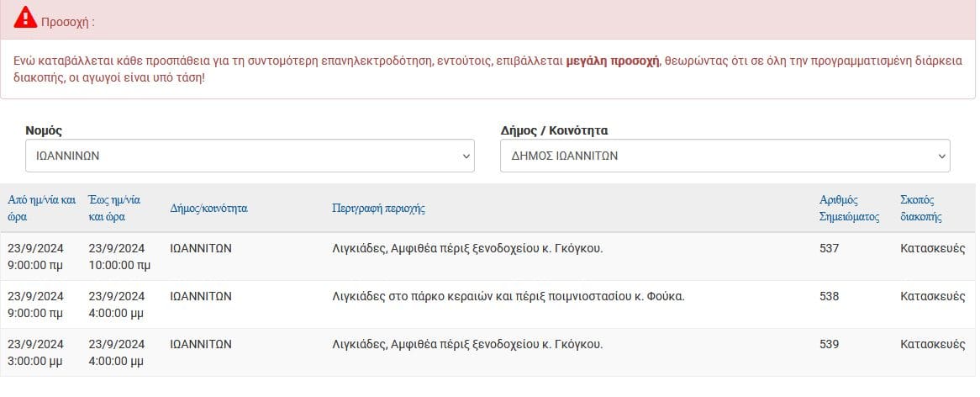Click the chevron arrow of ΔΗΜΟΣ ΙΩΑΝΝΙΤΩΝ select
The height and width of the screenshot is (397, 980).
tap(941, 156)
